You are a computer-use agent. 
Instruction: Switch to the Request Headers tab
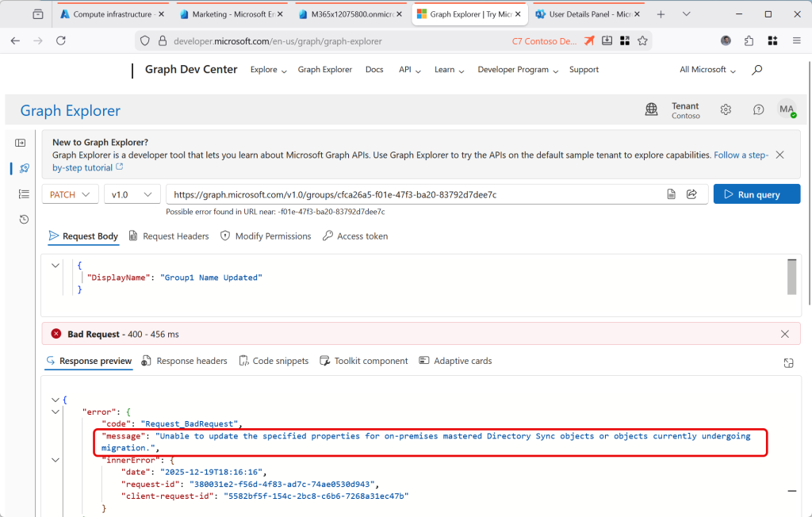pyautogui.click(x=169, y=236)
